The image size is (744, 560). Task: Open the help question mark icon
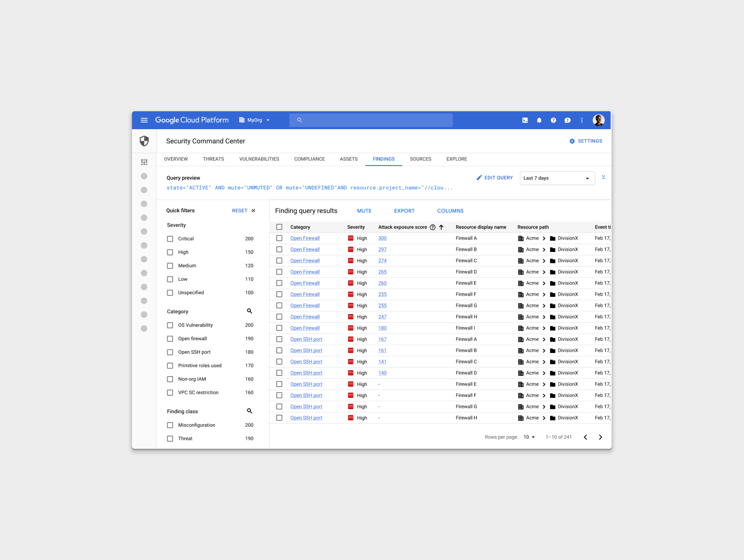point(553,120)
